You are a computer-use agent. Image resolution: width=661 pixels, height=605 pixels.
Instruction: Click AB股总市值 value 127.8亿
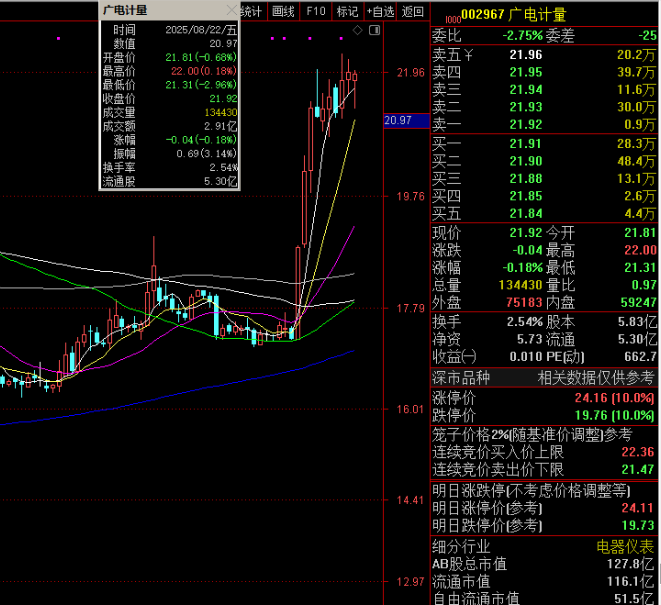[x=631, y=564]
